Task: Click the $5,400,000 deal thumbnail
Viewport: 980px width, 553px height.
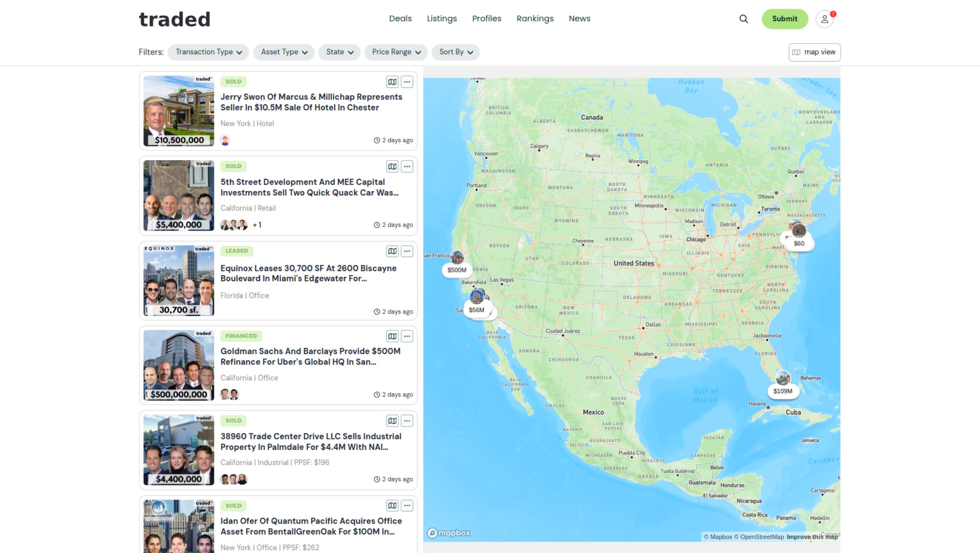Action: click(179, 196)
